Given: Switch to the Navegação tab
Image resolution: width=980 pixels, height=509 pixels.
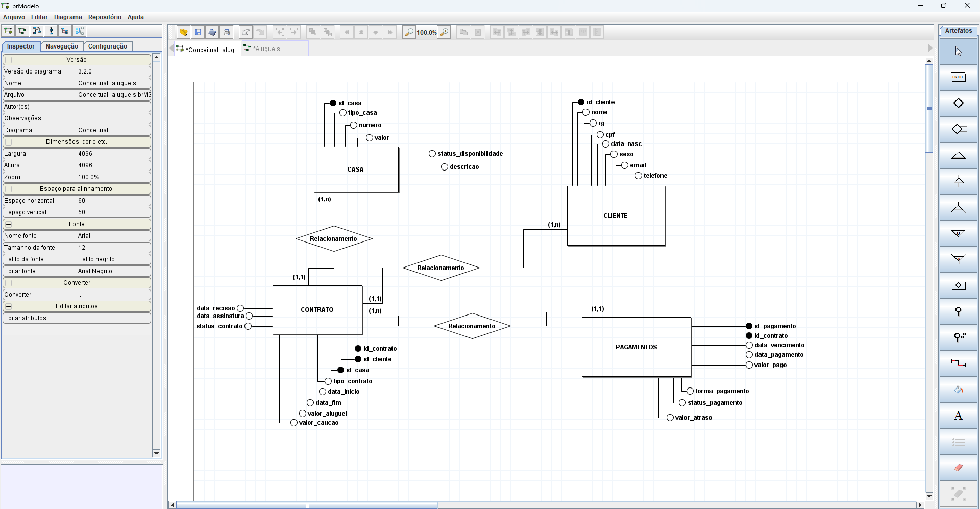Looking at the screenshot, I should 62,46.
